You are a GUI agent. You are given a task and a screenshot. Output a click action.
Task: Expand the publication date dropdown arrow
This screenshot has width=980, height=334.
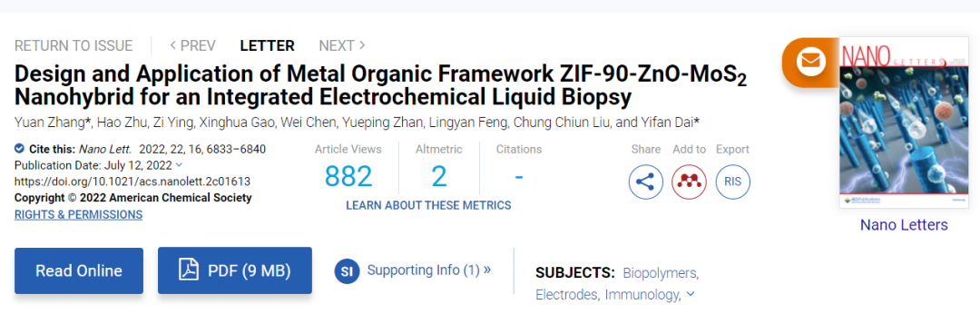point(180,165)
